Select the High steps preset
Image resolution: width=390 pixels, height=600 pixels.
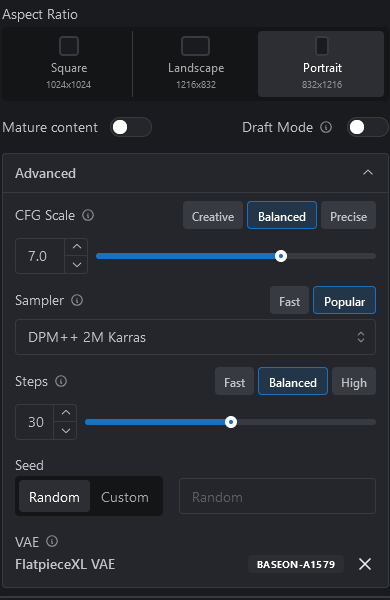(x=354, y=382)
